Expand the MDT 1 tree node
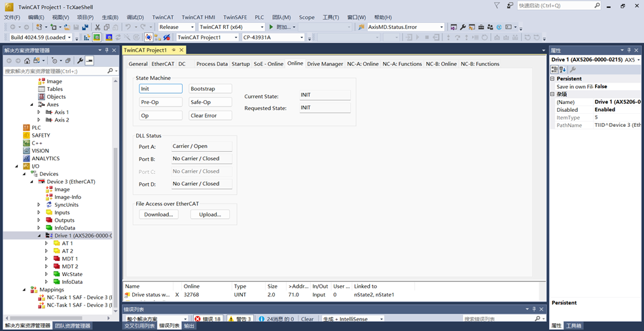Screen dimensions: 644x331 click(x=46, y=259)
